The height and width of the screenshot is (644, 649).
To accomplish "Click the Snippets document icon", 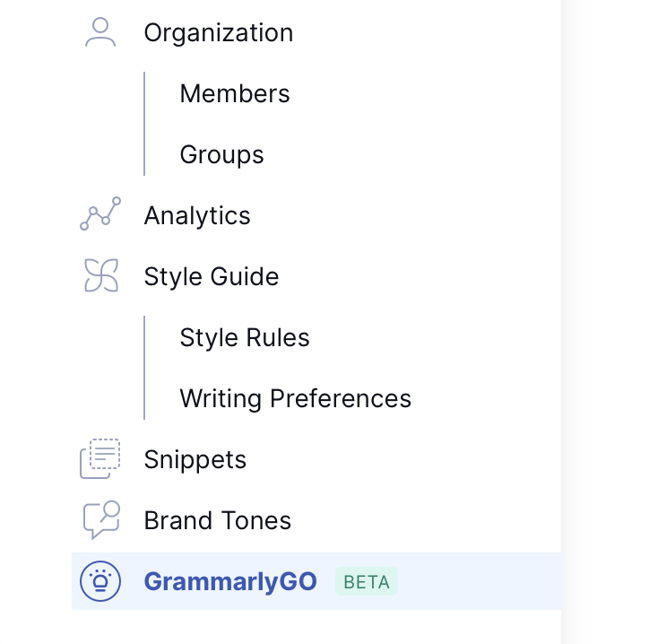I will coord(100,459).
